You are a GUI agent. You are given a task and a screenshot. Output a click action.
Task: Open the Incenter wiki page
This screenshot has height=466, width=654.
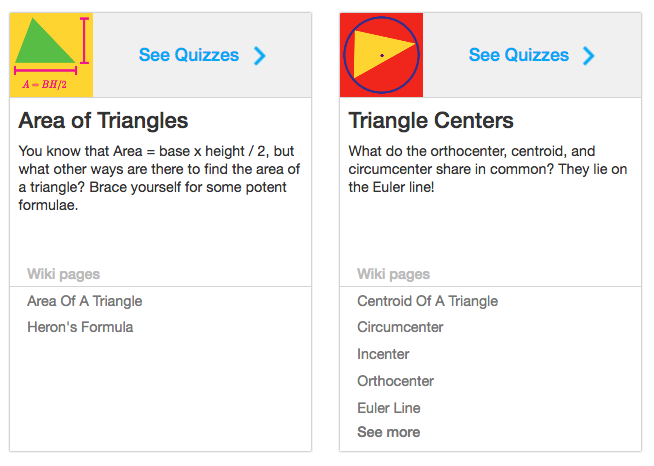click(x=383, y=354)
